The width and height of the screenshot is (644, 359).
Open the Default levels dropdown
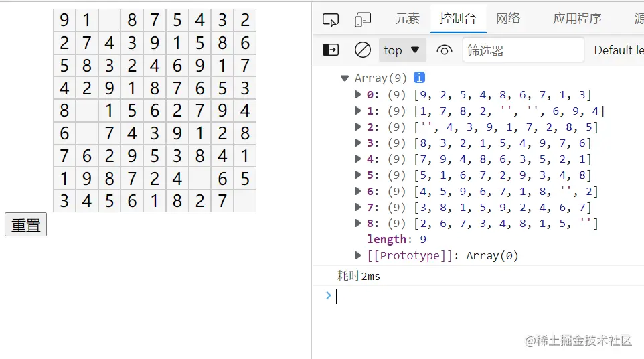pyautogui.click(x=619, y=50)
